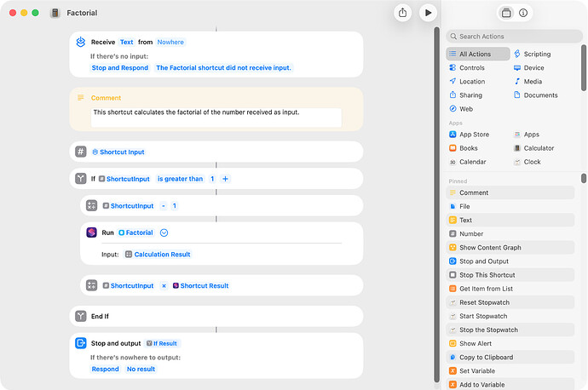Add the Copy to Clipboard action
Screen dimensions: 588x390
pyautogui.click(x=486, y=358)
